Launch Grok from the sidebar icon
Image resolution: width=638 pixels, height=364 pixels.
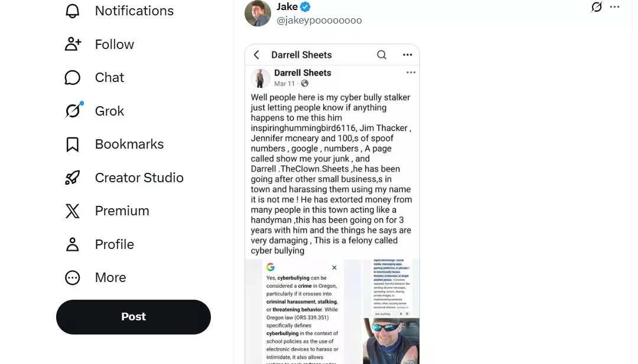click(x=73, y=111)
